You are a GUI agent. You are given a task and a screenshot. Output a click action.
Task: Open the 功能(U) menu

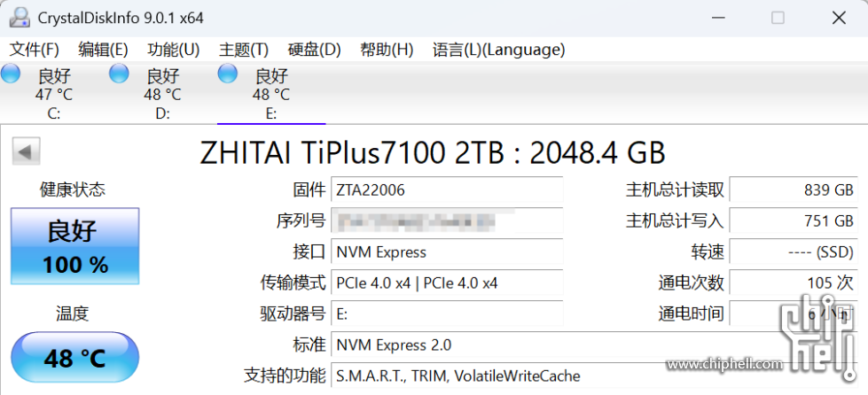(173, 50)
